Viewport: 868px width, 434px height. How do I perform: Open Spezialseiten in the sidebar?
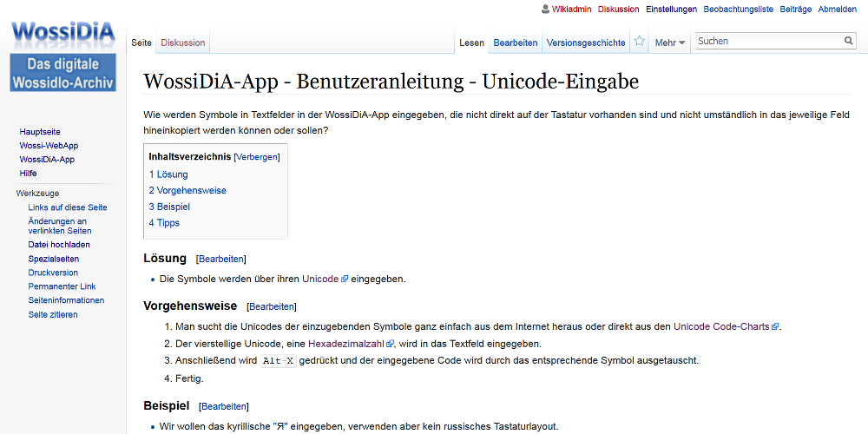[x=54, y=259]
